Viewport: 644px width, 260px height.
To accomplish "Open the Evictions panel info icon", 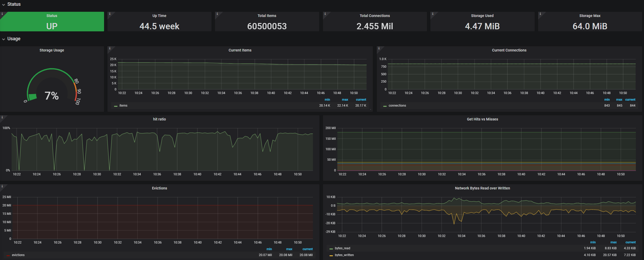I will click(x=2, y=186).
